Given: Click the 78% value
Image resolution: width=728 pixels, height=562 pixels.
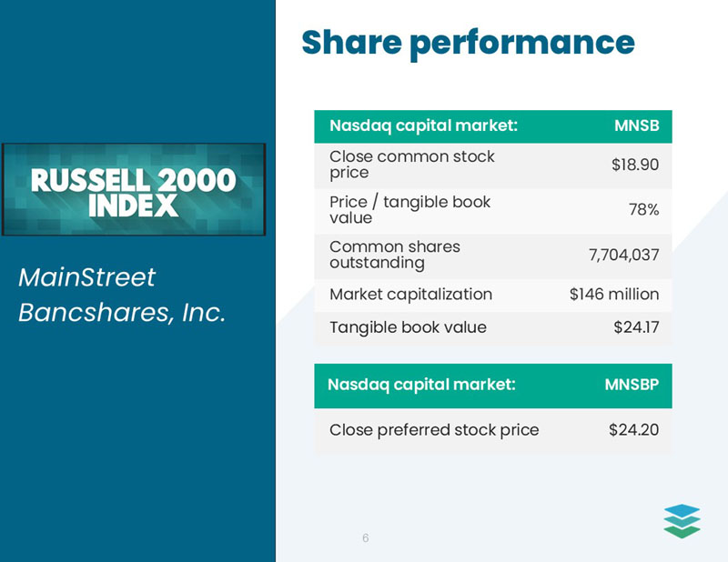Looking at the screenshot, I should [x=643, y=210].
